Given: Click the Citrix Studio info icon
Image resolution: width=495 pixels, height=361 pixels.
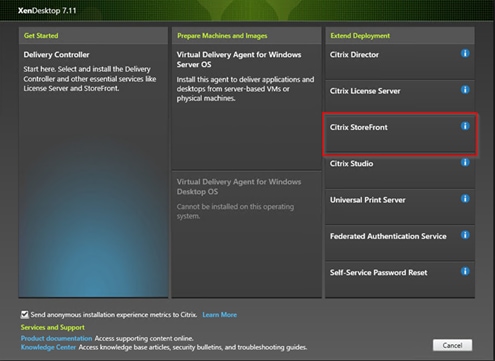Looking at the screenshot, I should click(x=465, y=162).
